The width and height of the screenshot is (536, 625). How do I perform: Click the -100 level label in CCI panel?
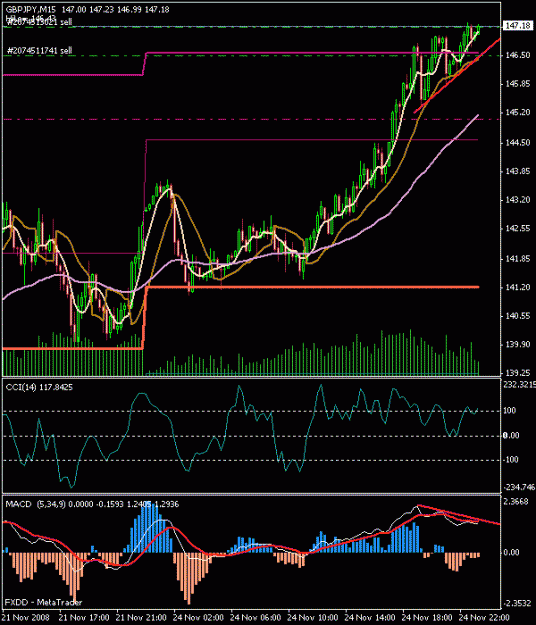point(511,460)
